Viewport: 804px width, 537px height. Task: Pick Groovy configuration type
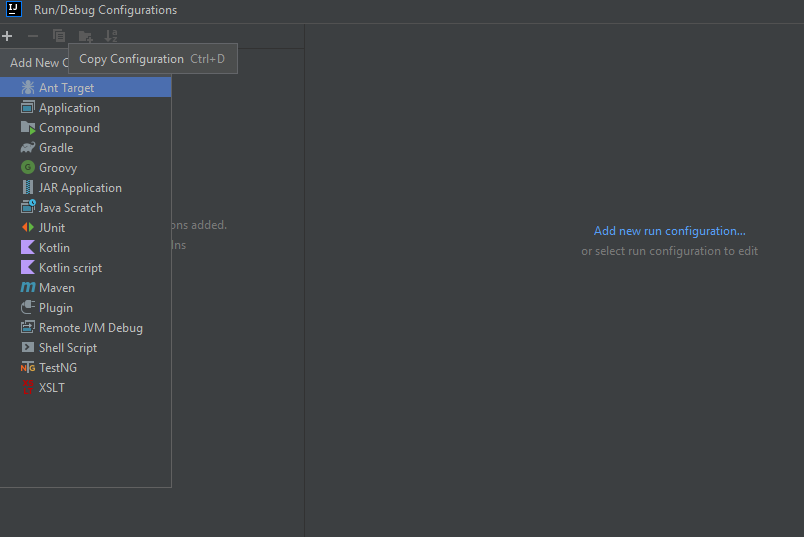click(86, 167)
